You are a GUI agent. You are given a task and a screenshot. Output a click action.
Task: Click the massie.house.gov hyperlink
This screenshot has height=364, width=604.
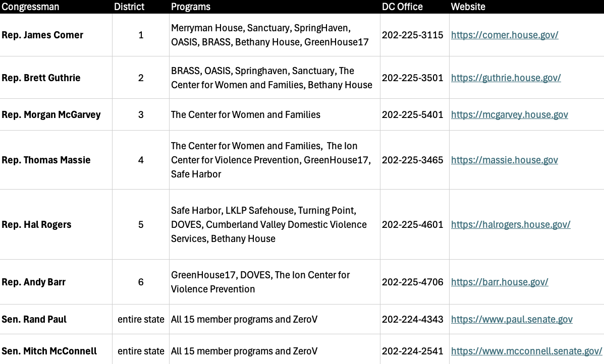point(504,160)
